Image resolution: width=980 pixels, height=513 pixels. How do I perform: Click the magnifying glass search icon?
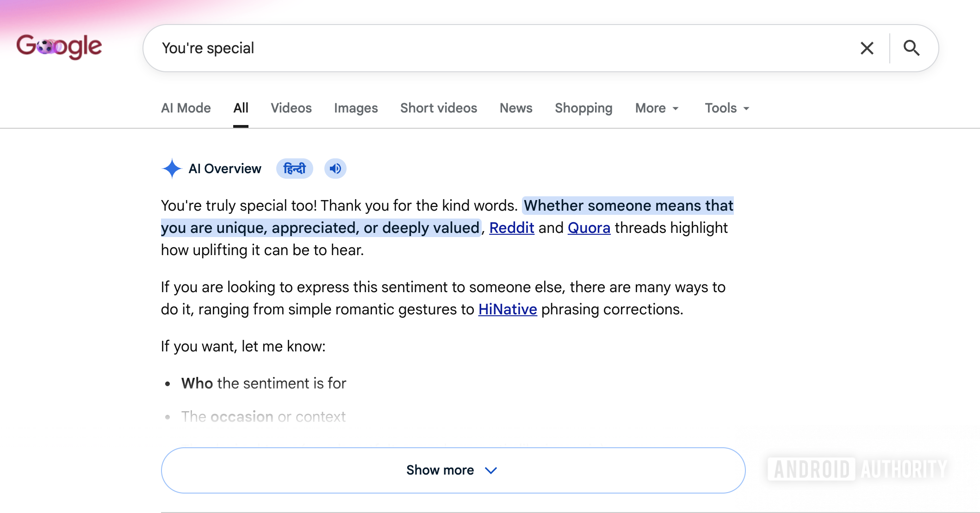click(x=911, y=48)
